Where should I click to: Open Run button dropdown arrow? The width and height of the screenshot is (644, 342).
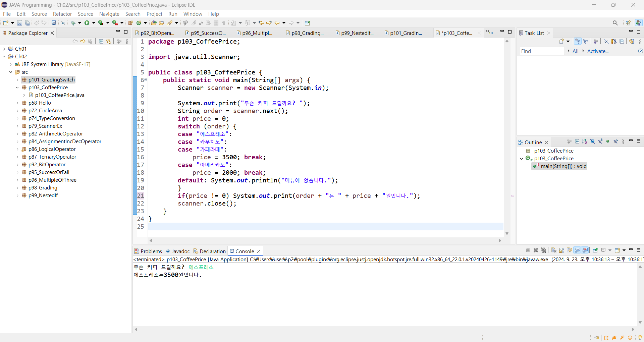coord(94,23)
